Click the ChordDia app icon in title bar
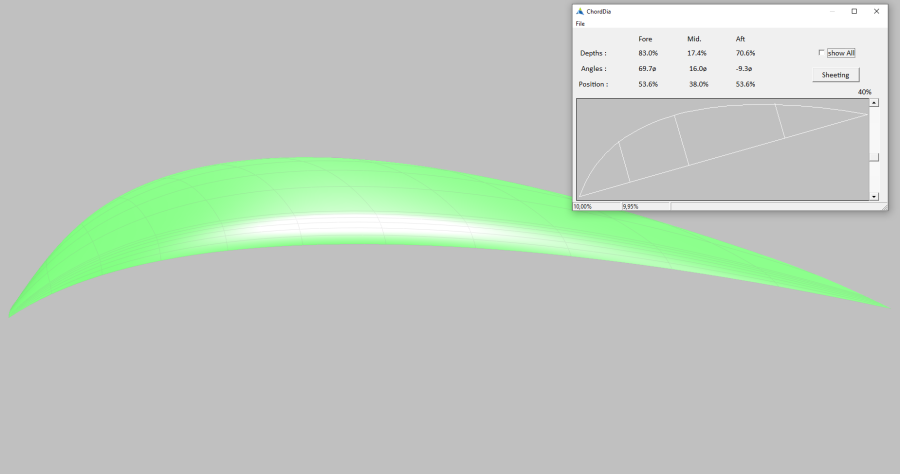900x474 pixels. (x=579, y=11)
